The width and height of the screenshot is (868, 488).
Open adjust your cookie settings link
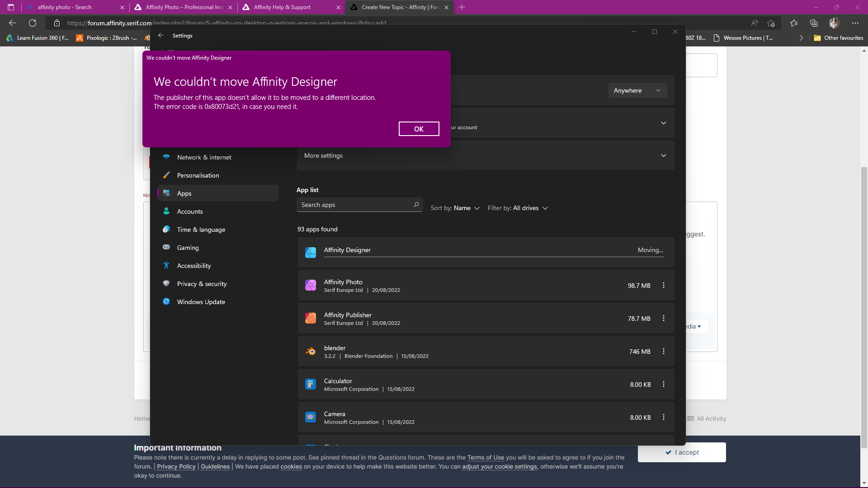tap(500, 467)
